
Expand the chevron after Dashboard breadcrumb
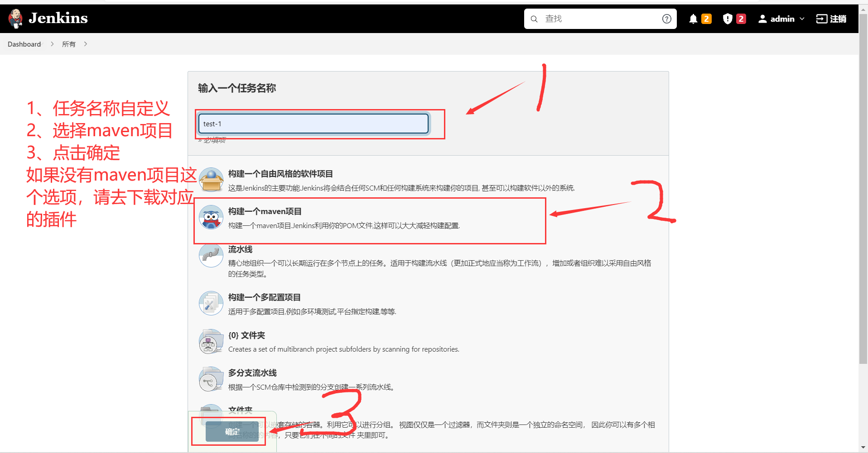click(x=52, y=44)
